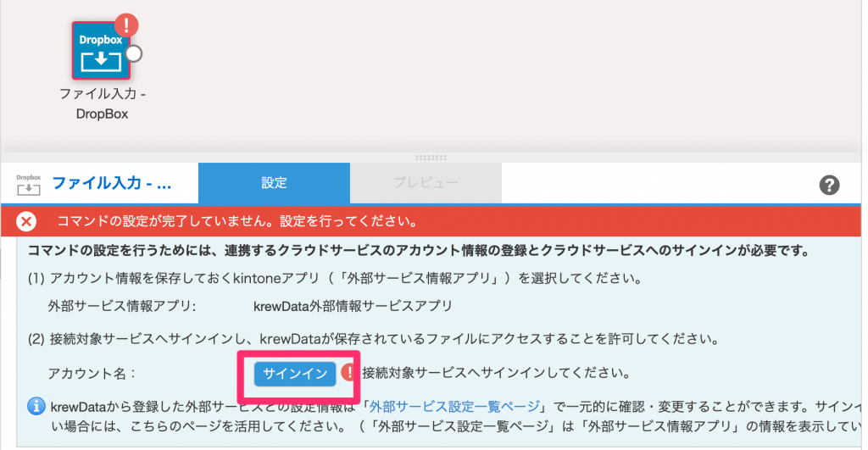Click the blue info icon beside krewData note

36,406
